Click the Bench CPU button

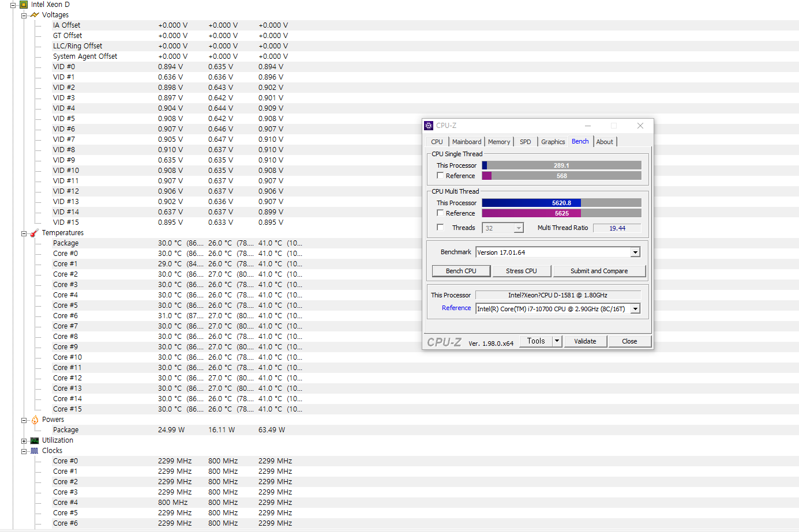pyautogui.click(x=462, y=271)
